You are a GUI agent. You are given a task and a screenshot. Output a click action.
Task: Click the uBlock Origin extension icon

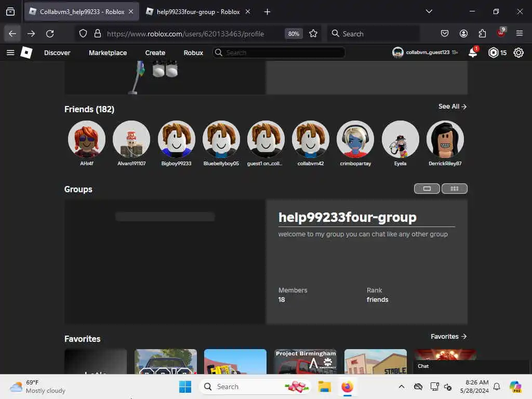tap(501, 33)
